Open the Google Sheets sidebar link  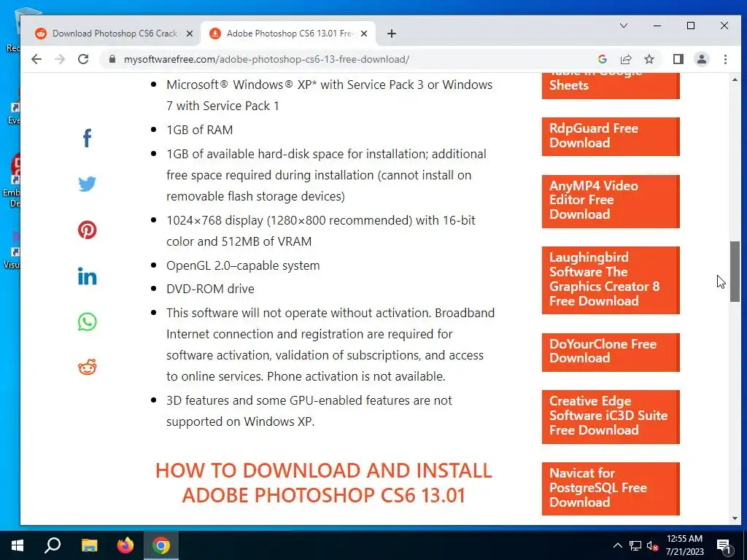611,86
